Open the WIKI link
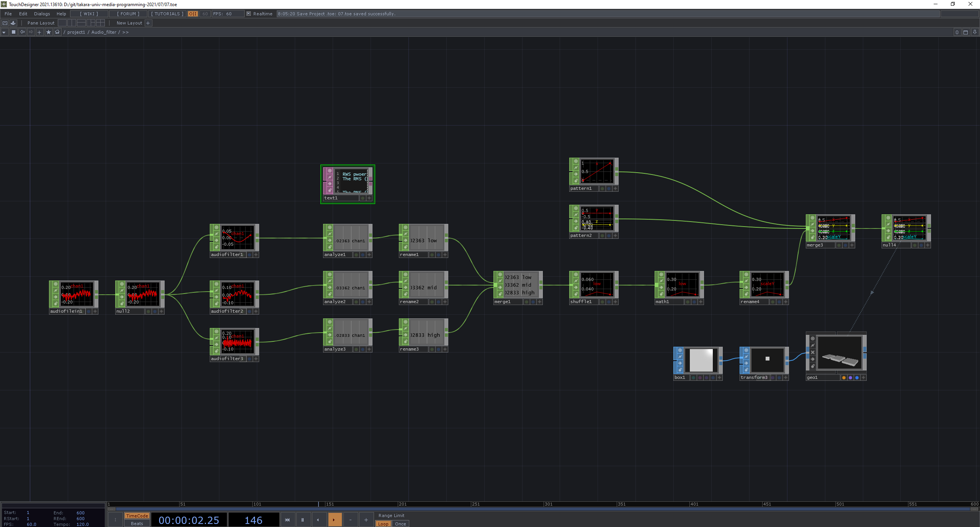Image resolution: width=980 pixels, height=527 pixels. click(x=89, y=13)
